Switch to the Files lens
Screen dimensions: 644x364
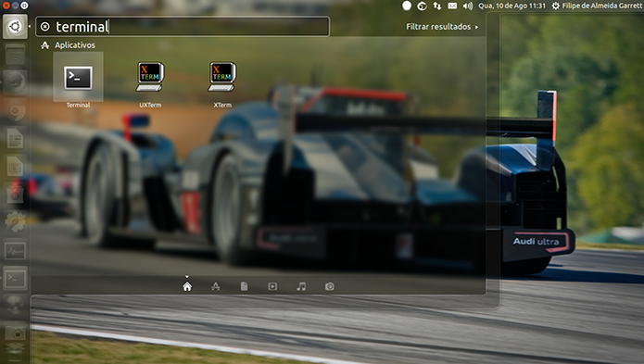244,286
